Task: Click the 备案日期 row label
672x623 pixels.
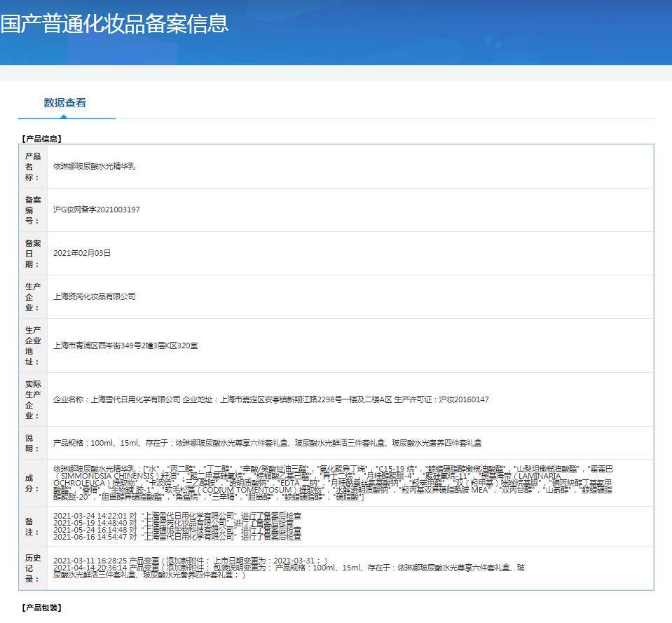Action: coord(32,254)
